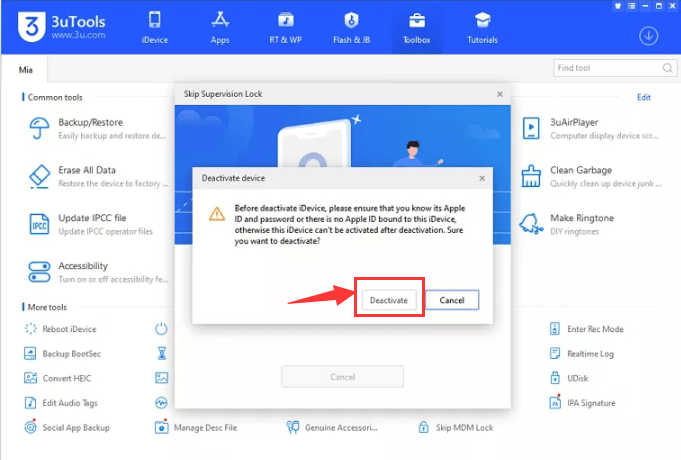
Task: Click the image icon beside Convert HEIC
Action: coord(162,378)
